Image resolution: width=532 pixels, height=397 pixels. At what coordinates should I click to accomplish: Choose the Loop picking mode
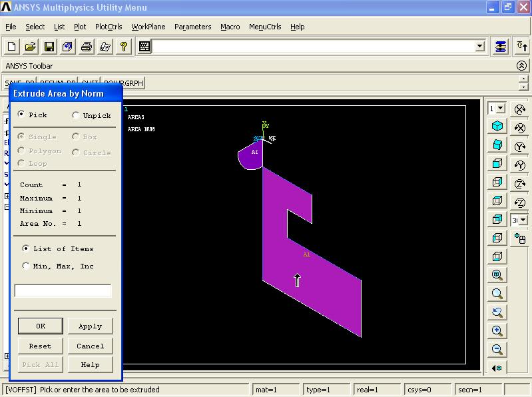(21, 163)
